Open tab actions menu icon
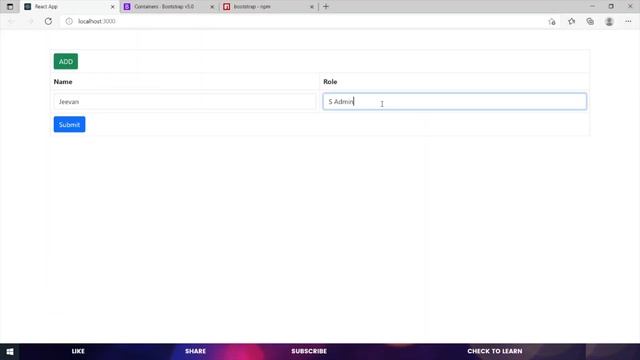The height and width of the screenshot is (360, 640). coord(10,7)
